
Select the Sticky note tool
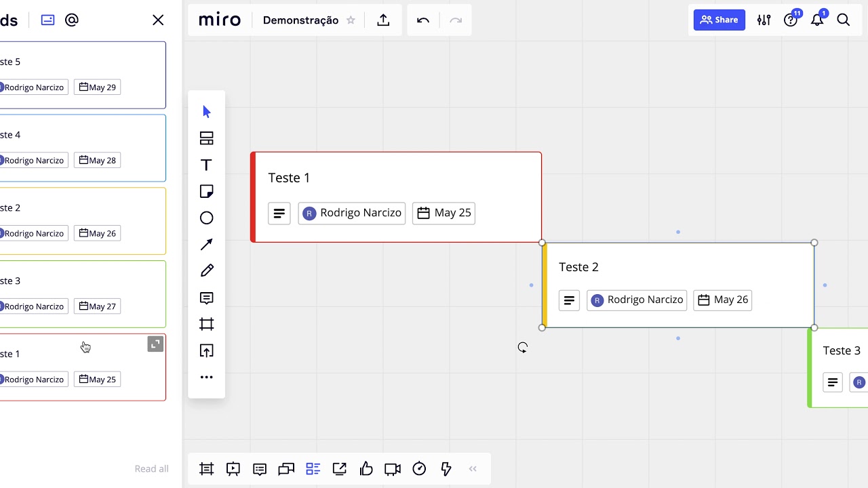[x=207, y=192]
